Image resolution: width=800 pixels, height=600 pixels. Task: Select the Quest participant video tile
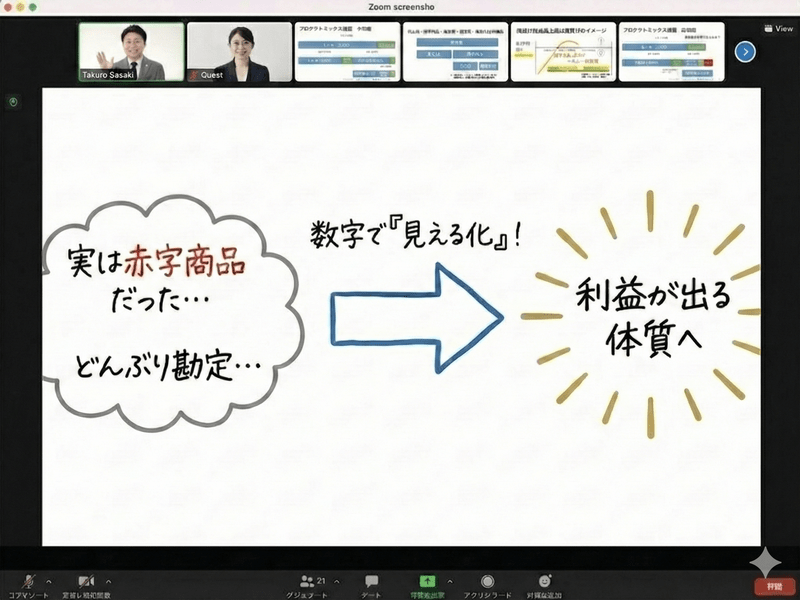pos(239,52)
